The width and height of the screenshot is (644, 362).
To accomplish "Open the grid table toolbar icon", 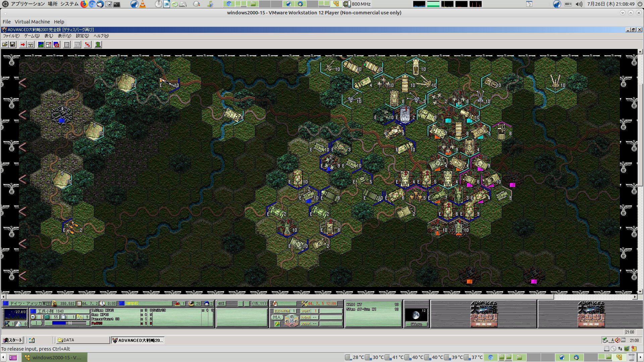I will (x=67, y=45).
